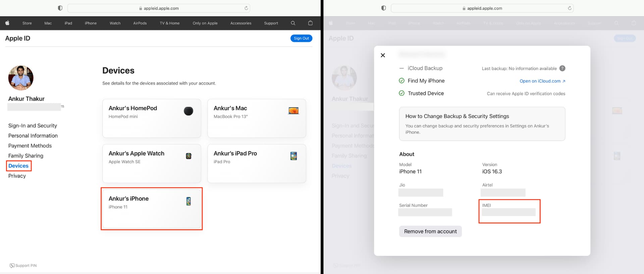Go to Personal Information section

pos(33,136)
